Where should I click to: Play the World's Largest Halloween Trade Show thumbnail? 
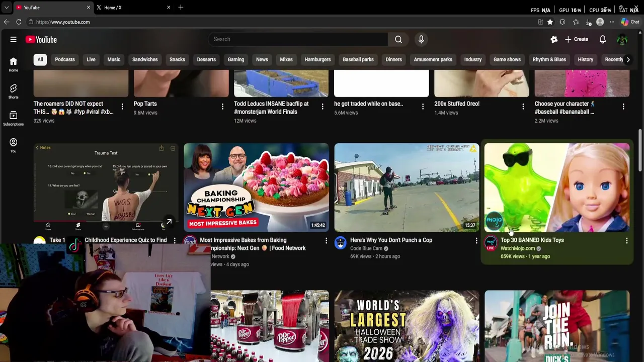tap(407, 326)
